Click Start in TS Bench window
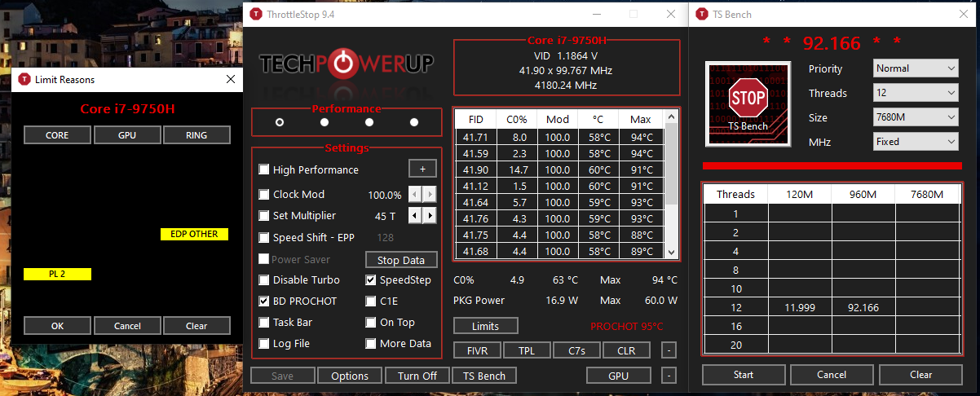 (744, 375)
